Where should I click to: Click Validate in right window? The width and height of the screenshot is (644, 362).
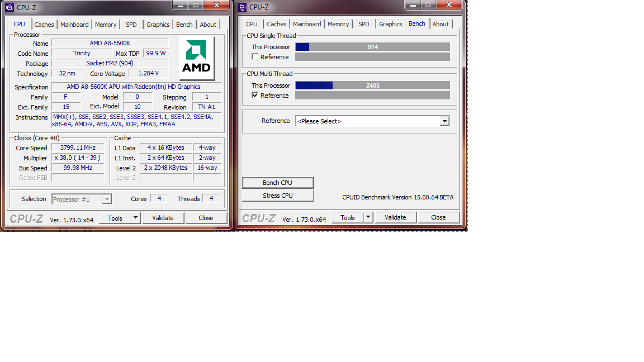[x=396, y=217]
